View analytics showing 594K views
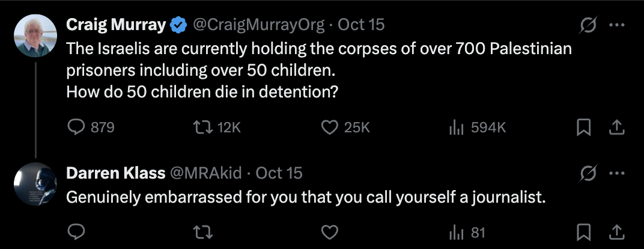644x249 pixels. tap(454, 128)
